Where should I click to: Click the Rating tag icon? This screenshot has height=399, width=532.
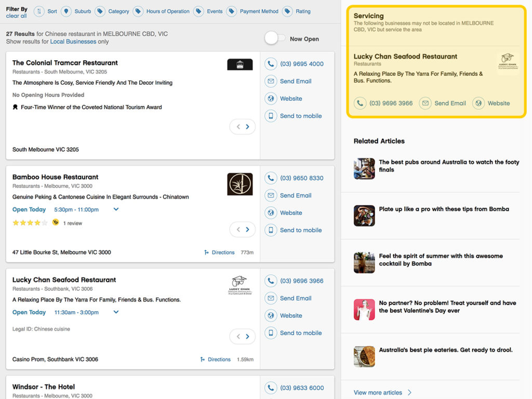click(x=287, y=11)
